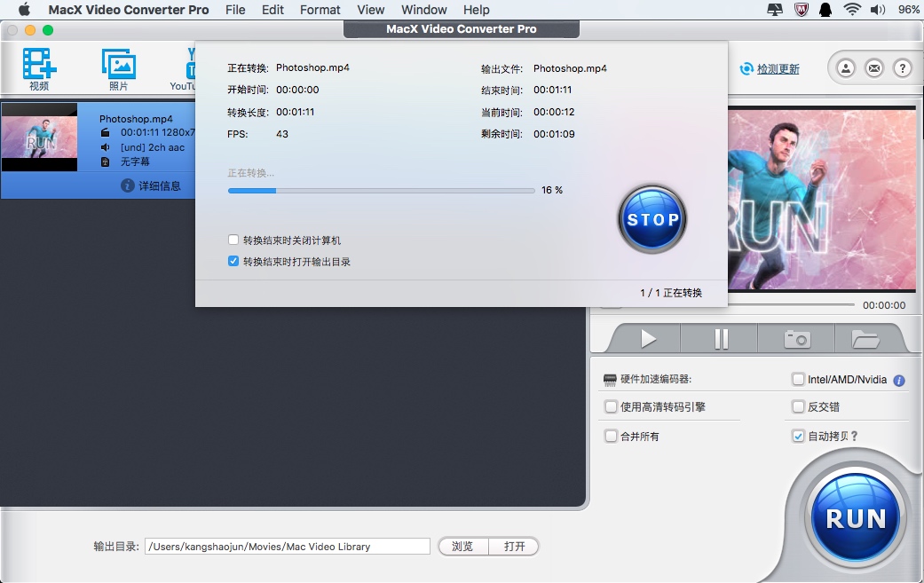Enable 使用高清转码引擎 checkbox
924x583 pixels.
tap(611, 406)
